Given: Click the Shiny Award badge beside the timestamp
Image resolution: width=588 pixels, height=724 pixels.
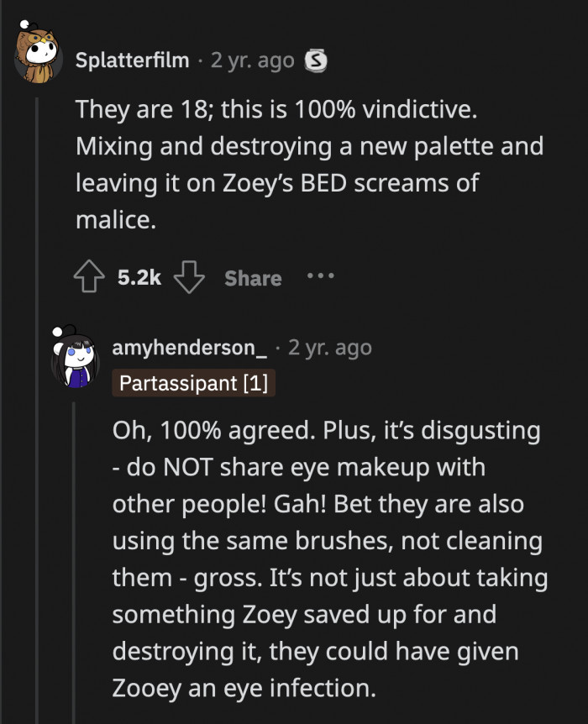Looking at the screenshot, I should click(x=314, y=60).
